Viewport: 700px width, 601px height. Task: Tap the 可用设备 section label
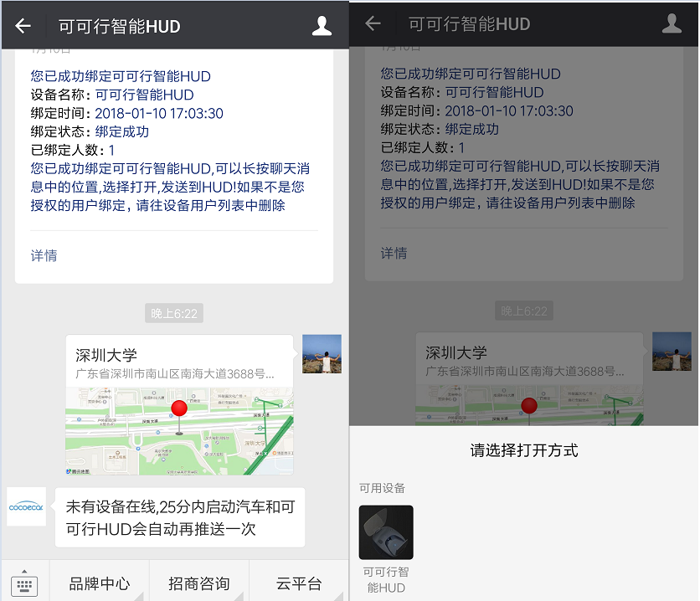382,488
